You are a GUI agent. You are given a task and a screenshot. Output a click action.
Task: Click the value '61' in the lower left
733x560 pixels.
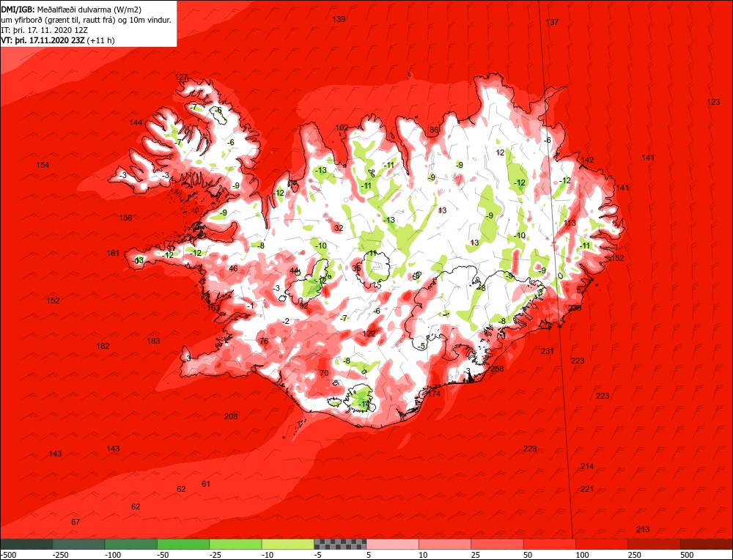pyautogui.click(x=206, y=484)
